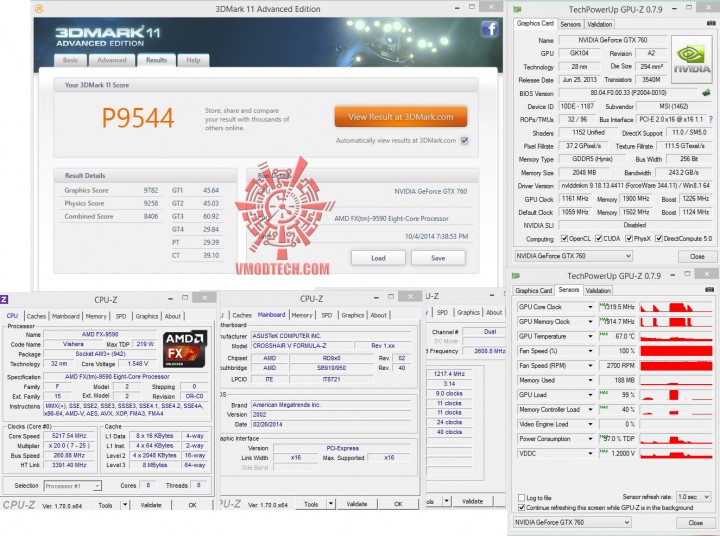Expand GPU Temperature sensor dropdown arrow

click(590, 336)
